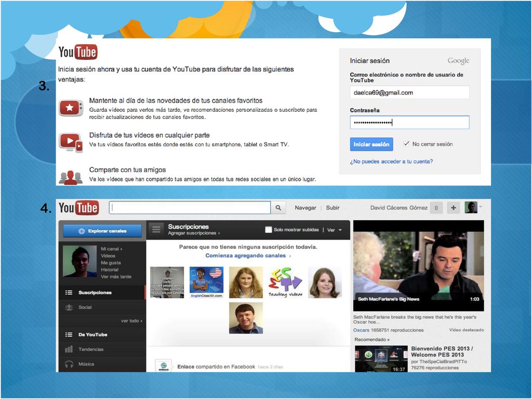
Task: Click the YouTube search input box
Action: (x=190, y=208)
